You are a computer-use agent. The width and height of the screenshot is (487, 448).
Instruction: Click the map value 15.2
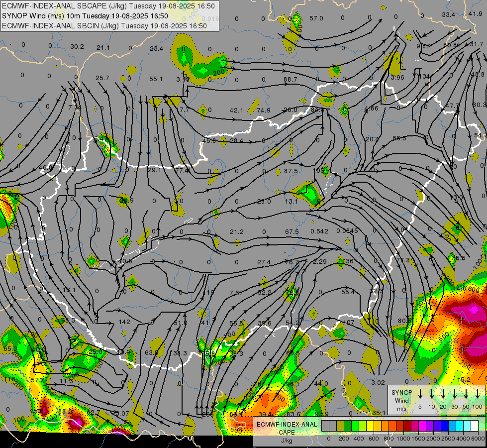click(464, 380)
